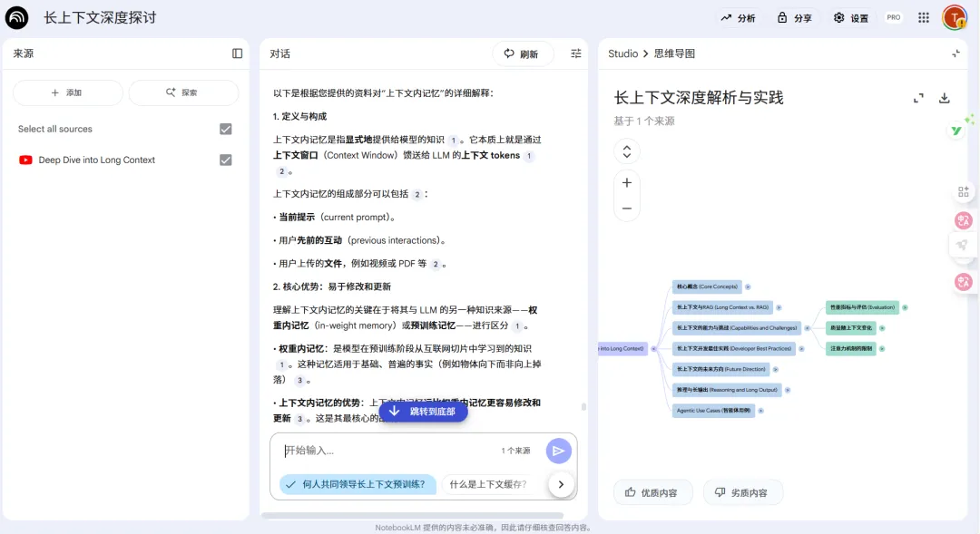Expand or collapse all mind map nodes
This screenshot has width=980, height=534.
coord(626,150)
